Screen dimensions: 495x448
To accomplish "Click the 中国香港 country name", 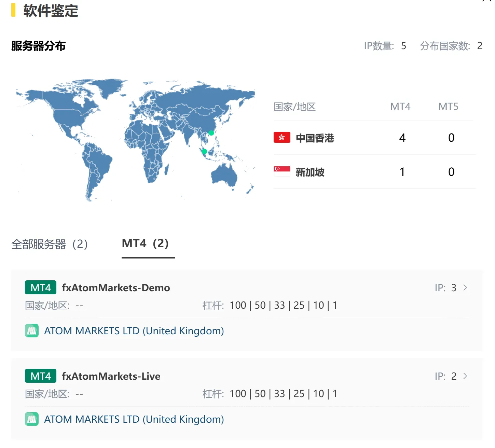I will point(315,138).
